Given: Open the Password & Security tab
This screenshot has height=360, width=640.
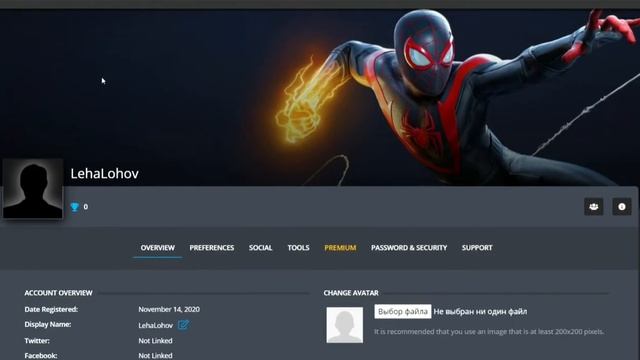Looking at the screenshot, I should tap(409, 248).
